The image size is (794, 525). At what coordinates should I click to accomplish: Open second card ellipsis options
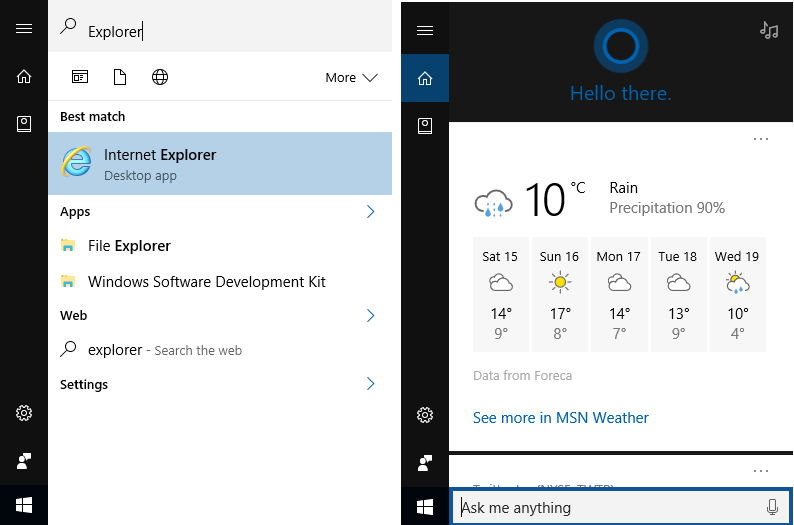click(761, 471)
